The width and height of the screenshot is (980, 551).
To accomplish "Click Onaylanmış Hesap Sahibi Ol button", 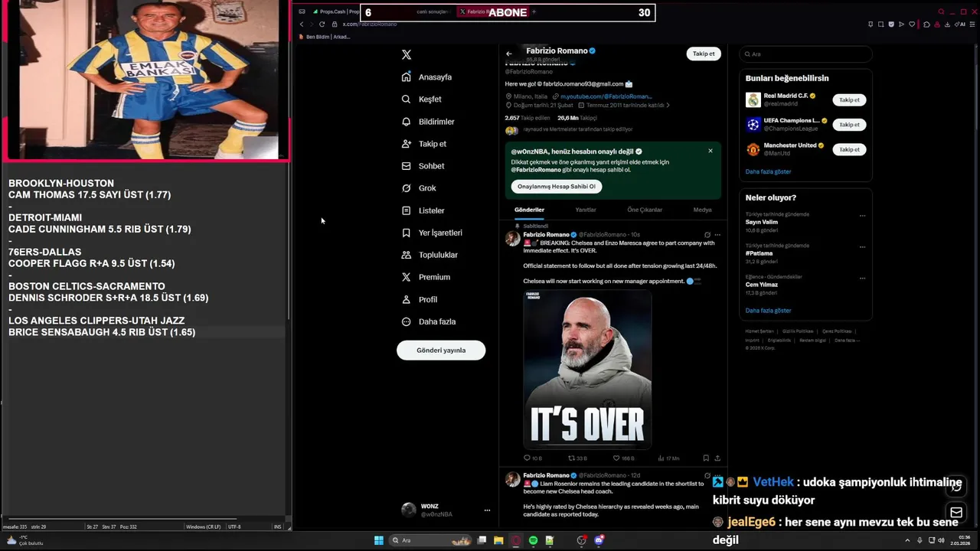I will click(557, 187).
